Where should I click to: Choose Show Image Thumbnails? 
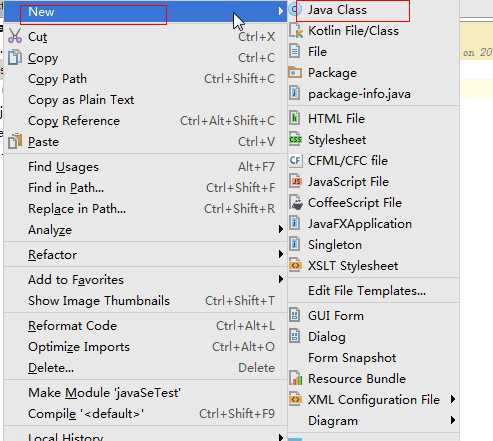pyautogui.click(x=145, y=301)
